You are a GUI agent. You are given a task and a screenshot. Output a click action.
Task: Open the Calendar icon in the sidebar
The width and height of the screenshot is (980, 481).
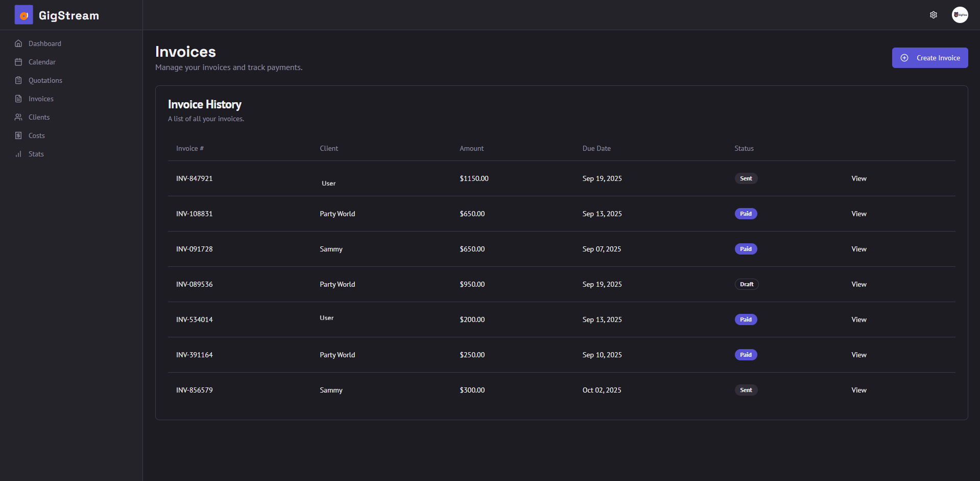click(x=18, y=61)
